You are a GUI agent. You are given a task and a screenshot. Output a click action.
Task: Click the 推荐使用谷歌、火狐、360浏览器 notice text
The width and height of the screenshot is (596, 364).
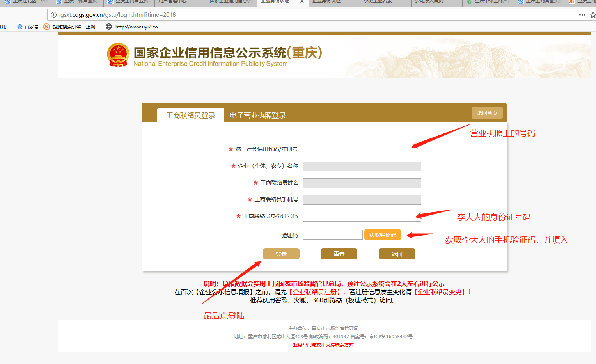pyautogui.click(x=323, y=300)
